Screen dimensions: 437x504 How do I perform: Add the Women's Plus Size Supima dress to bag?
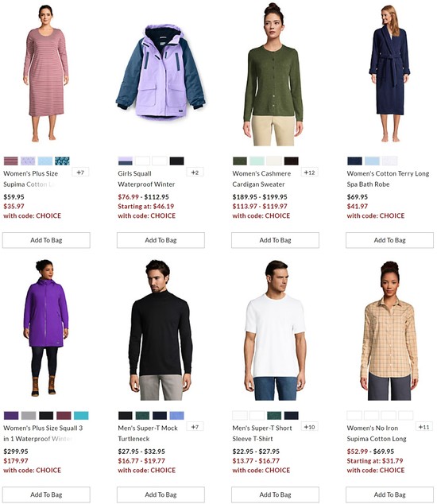click(x=46, y=240)
